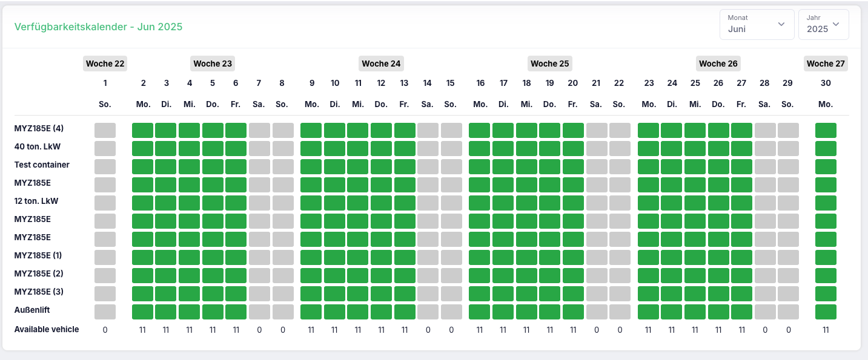The width and height of the screenshot is (868, 360).
Task: Click MYZH85E (1) gray cell on June 14
Action: click(428, 257)
